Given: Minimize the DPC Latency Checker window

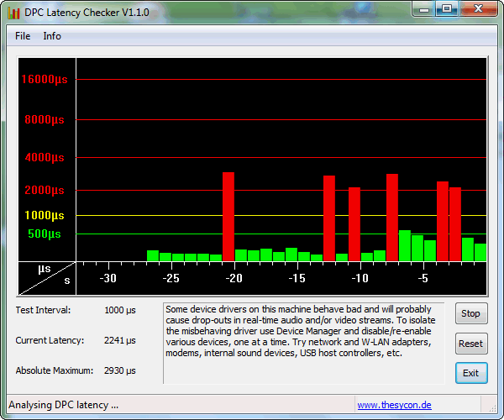Looking at the screenshot, I should (x=424, y=8).
